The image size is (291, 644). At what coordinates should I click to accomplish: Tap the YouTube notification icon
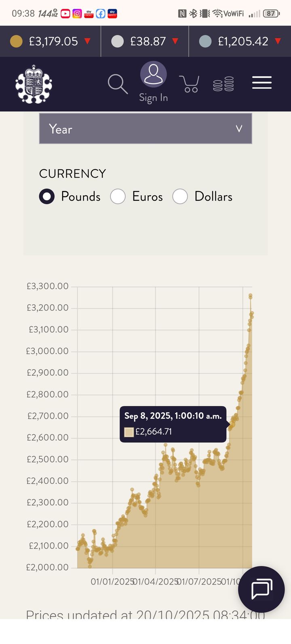[65, 14]
